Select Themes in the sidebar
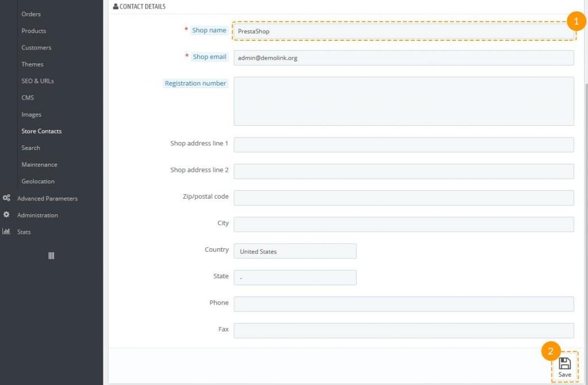 click(32, 64)
